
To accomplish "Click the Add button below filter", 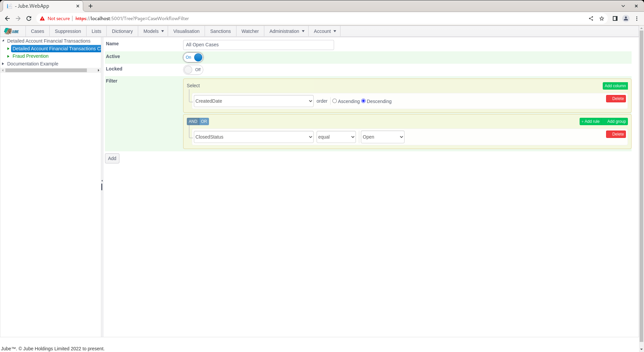I will click(112, 158).
